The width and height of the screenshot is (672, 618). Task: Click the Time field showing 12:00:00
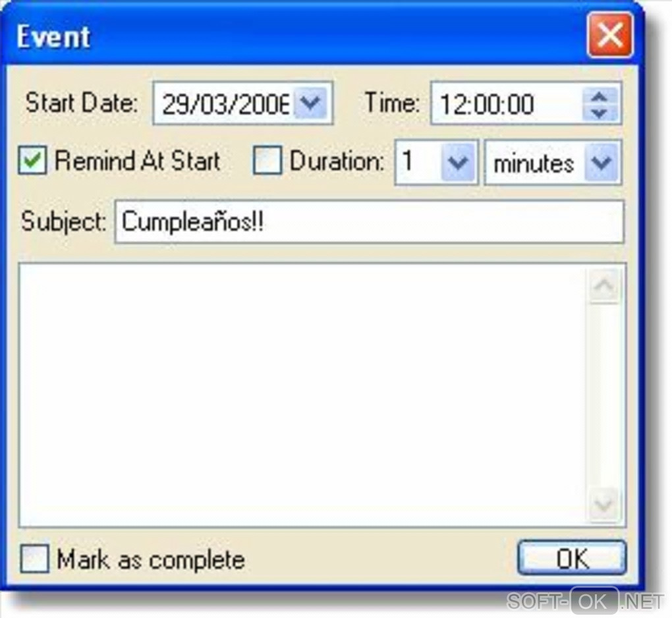[x=508, y=103]
